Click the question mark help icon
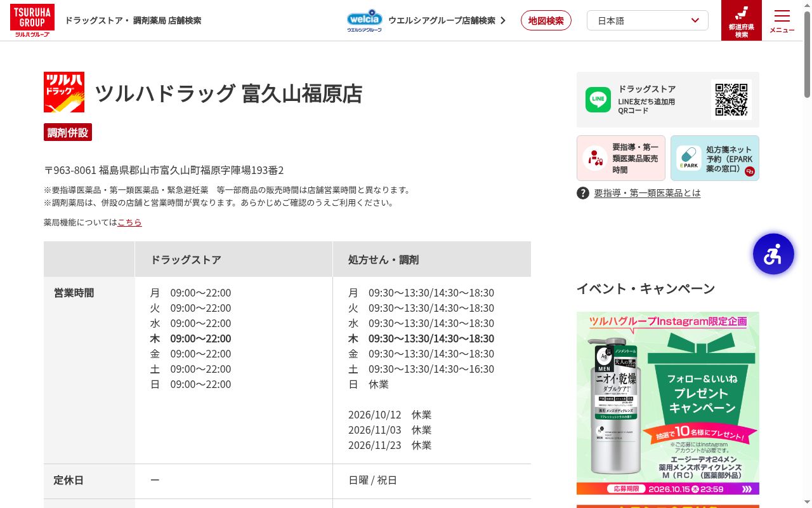 pyautogui.click(x=583, y=193)
